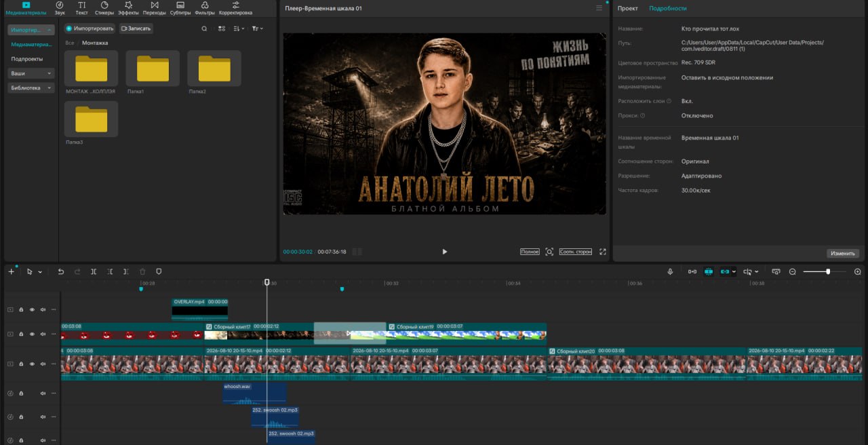
Task: Click the Изменить button
Action: pos(843,253)
